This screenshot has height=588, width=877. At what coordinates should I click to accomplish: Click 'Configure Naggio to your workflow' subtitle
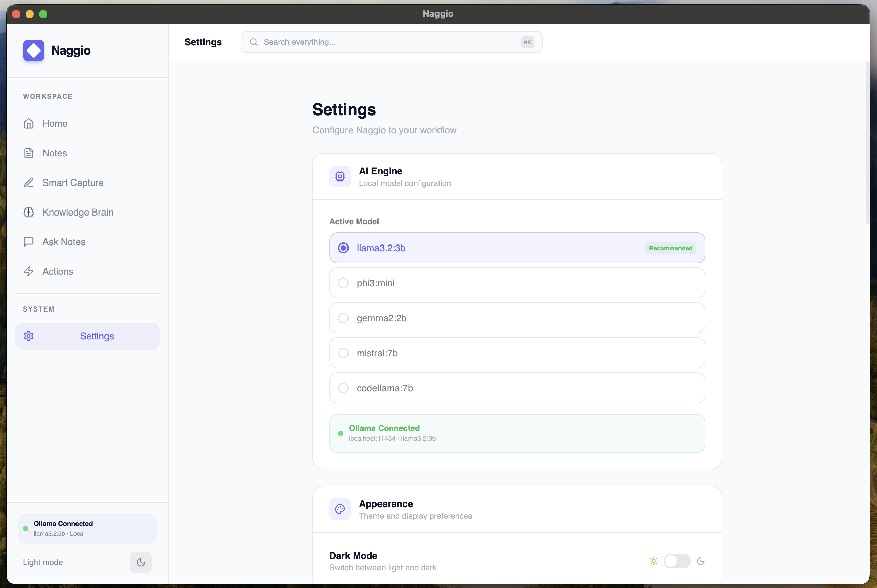[384, 130]
